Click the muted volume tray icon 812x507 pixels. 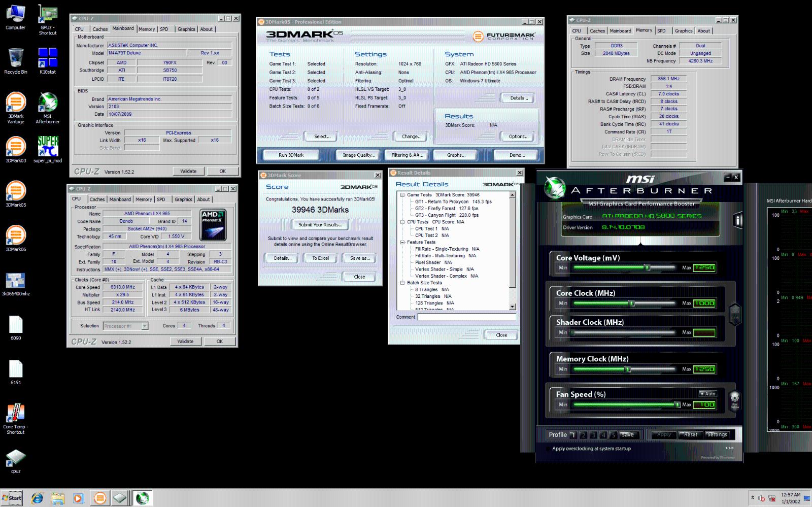[x=761, y=498]
